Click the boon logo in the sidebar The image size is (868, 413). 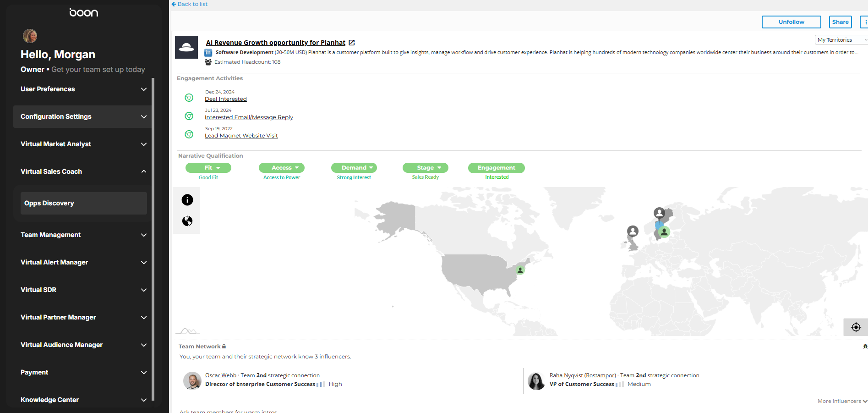click(x=84, y=13)
